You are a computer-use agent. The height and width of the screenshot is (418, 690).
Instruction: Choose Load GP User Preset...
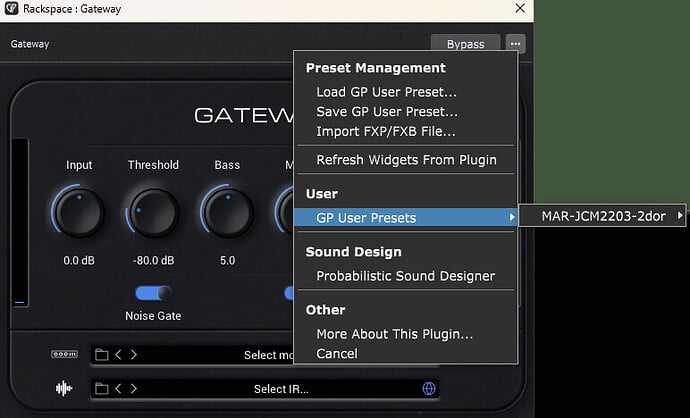[386, 92]
